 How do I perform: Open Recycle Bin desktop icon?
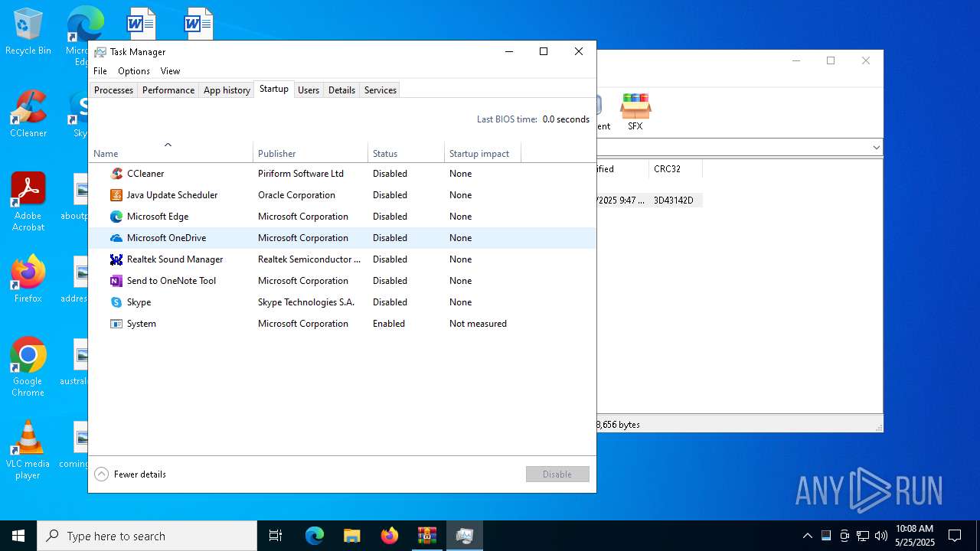[28, 32]
